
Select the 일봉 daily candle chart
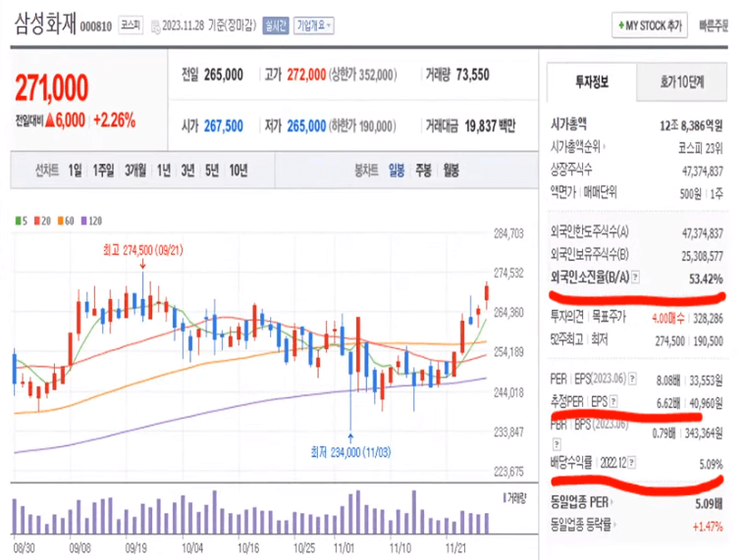click(397, 170)
